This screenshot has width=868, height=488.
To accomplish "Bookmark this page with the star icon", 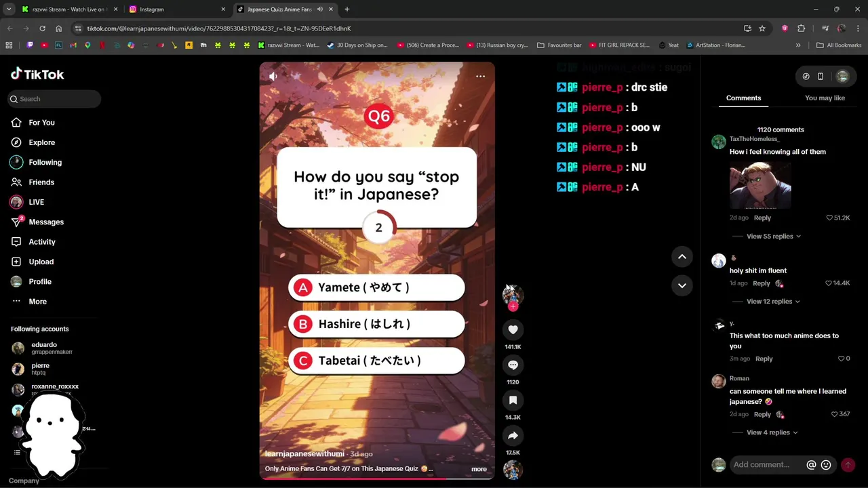I will pyautogui.click(x=762, y=28).
